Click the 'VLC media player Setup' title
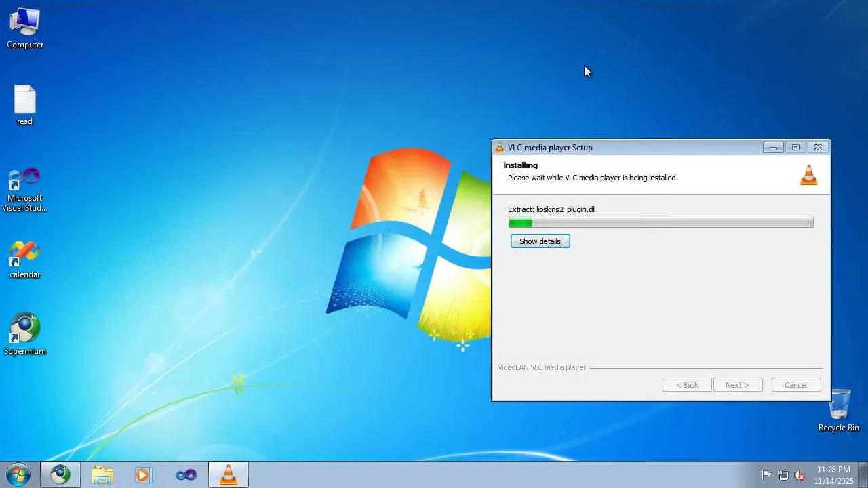This screenshot has width=868, height=488. (550, 148)
